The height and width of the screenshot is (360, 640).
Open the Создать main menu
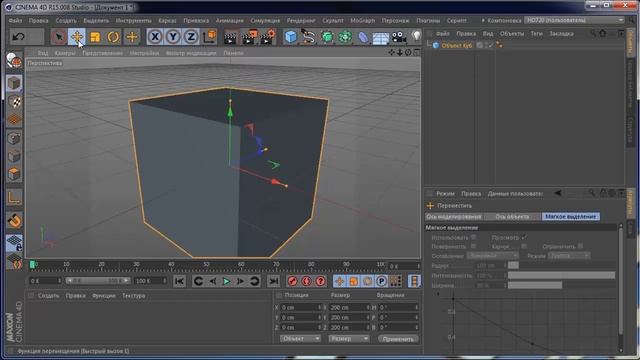(66, 20)
